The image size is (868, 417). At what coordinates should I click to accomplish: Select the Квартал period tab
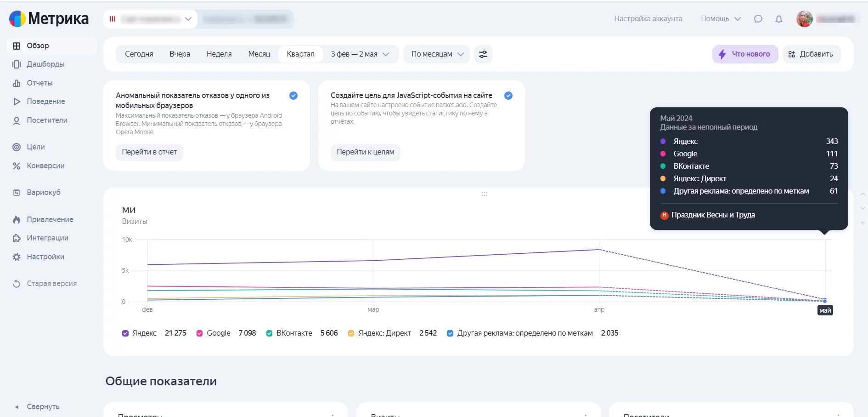pyautogui.click(x=301, y=54)
